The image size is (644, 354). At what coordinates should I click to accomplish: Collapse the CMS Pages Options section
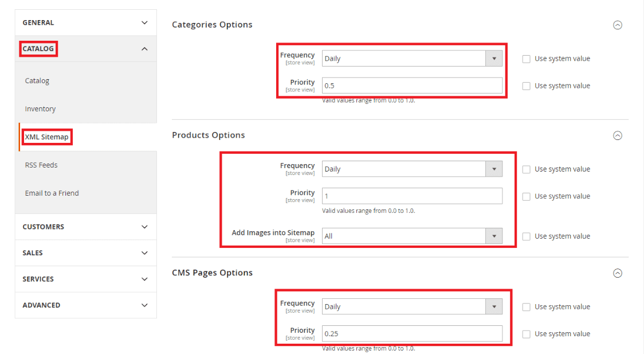618,273
